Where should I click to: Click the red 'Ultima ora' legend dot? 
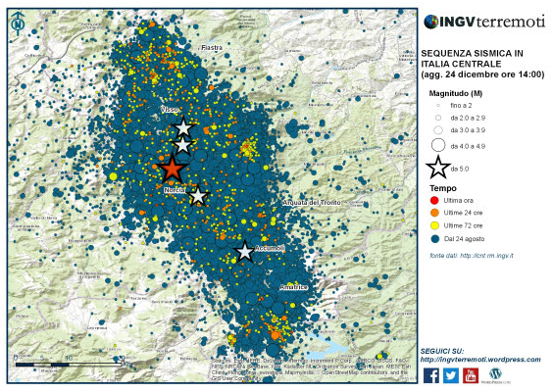pyautogui.click(x=435, y=200)
